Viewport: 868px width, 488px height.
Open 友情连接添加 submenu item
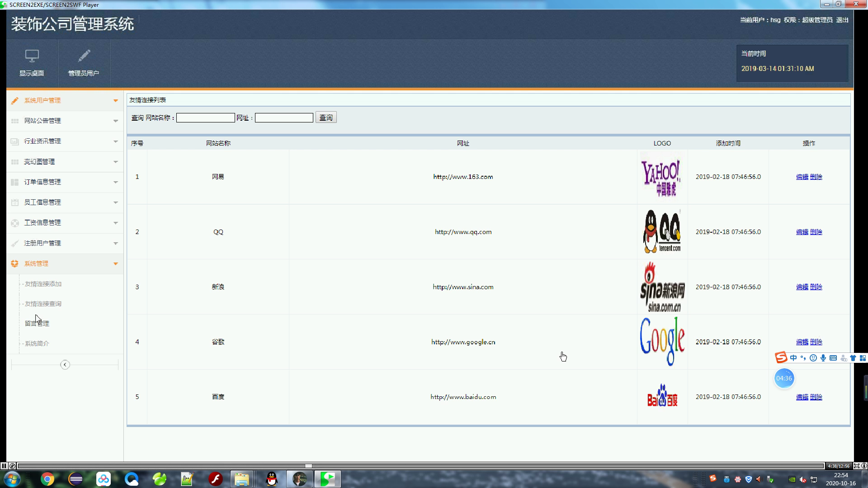point(43,284)
